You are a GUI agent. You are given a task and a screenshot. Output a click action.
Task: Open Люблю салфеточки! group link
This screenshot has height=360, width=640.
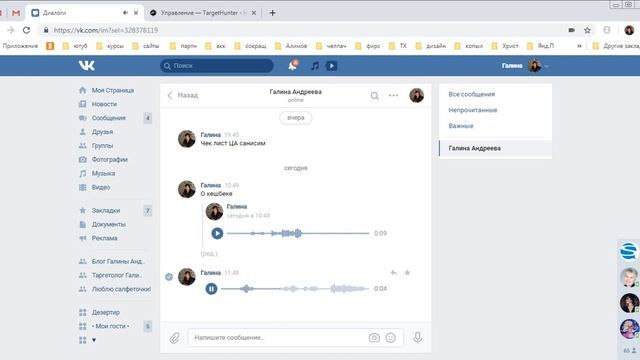pyautogui.click(x=121, y=289)
